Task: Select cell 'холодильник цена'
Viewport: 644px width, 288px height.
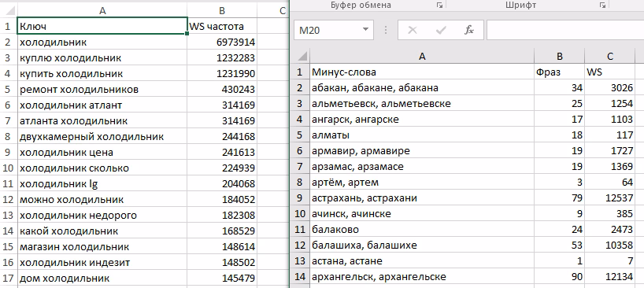Action: (102, 152)
